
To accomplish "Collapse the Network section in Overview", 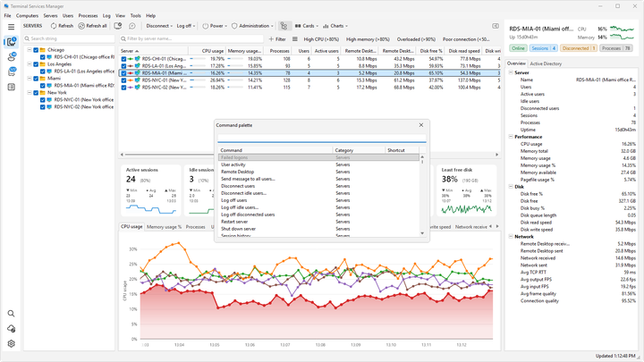I will 511,236.
